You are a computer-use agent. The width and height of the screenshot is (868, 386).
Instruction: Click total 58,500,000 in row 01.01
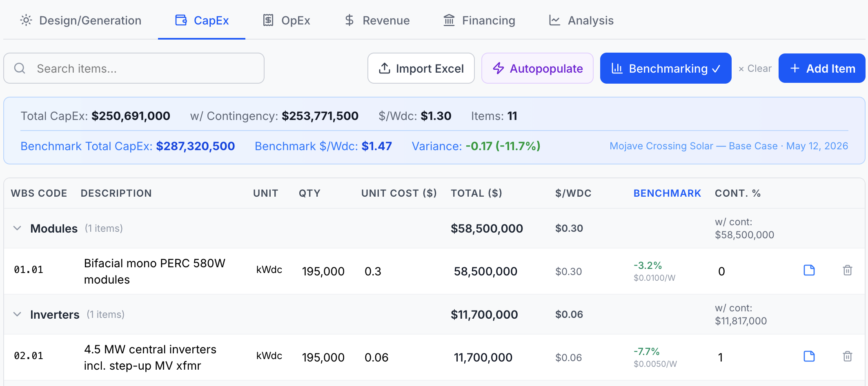(485, 271)
